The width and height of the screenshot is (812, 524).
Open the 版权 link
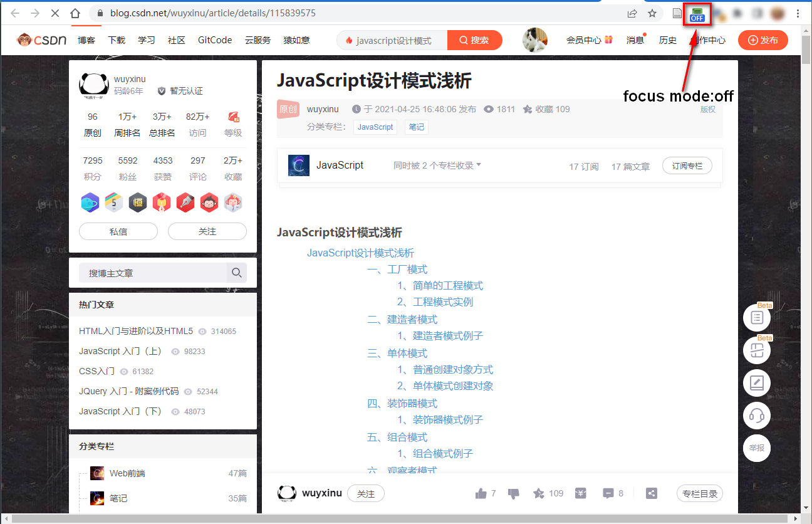[x=708, y=109]
